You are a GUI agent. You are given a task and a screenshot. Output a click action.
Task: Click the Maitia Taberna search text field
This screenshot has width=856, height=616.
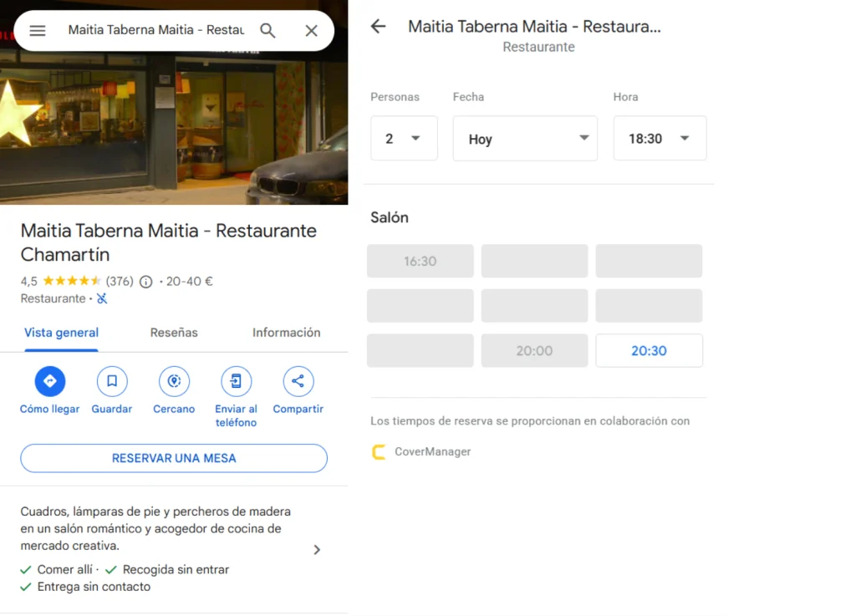click(155, 31)
